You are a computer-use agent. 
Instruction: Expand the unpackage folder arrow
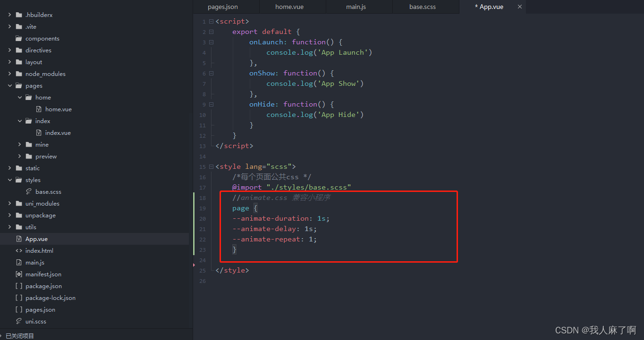tap(9, 216)
